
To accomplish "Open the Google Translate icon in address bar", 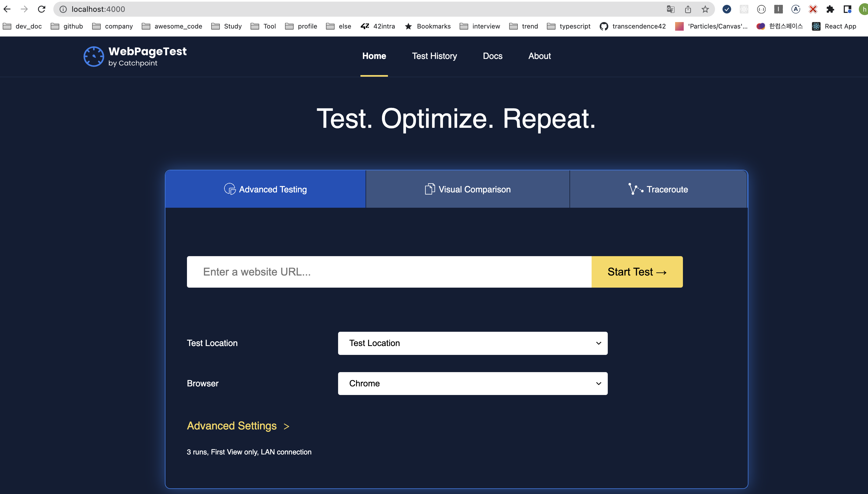I will click(x=670, y=9).
